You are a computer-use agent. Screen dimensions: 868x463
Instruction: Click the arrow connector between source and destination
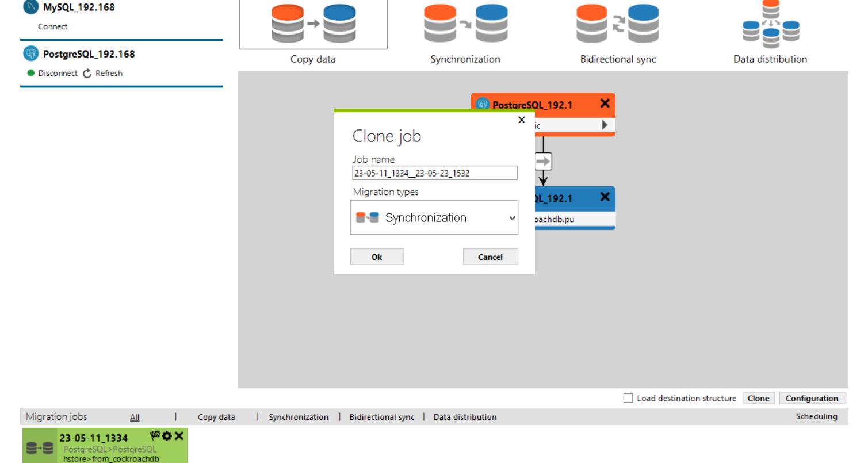[x=543, y=162]
